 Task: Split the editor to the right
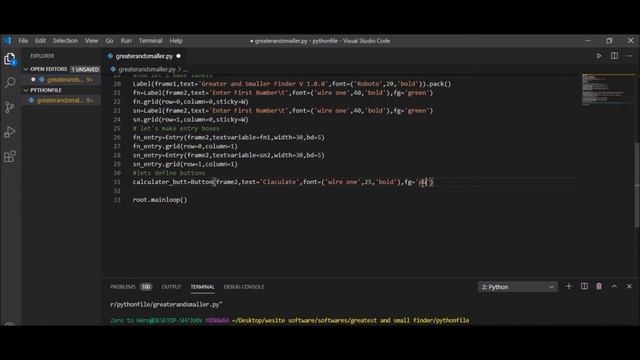[614, 56]
